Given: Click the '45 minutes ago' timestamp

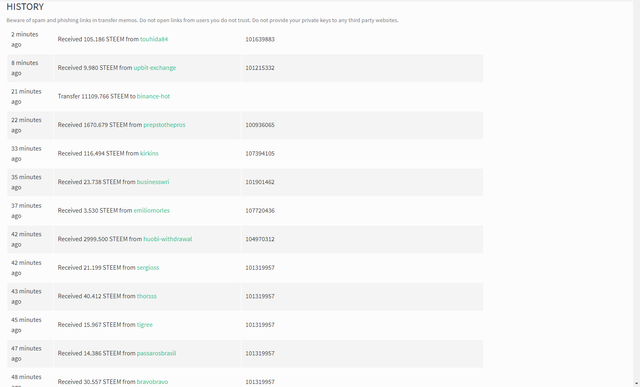Looking at the screenshot, I should pyautogui.click(x=26, y=325).
